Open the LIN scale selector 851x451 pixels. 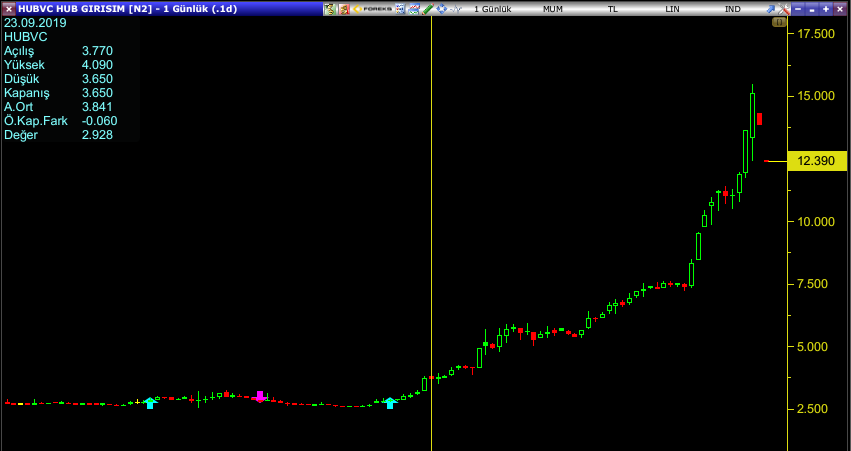coord(672,9)
